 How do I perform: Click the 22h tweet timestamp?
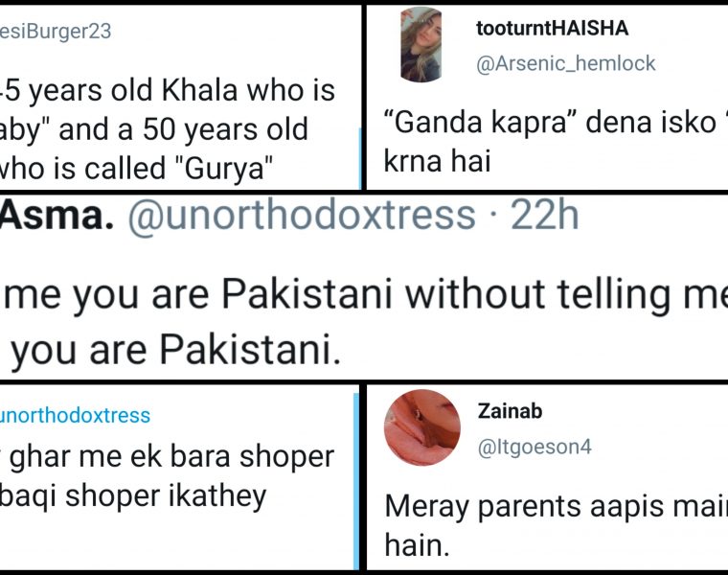point(544,217)
